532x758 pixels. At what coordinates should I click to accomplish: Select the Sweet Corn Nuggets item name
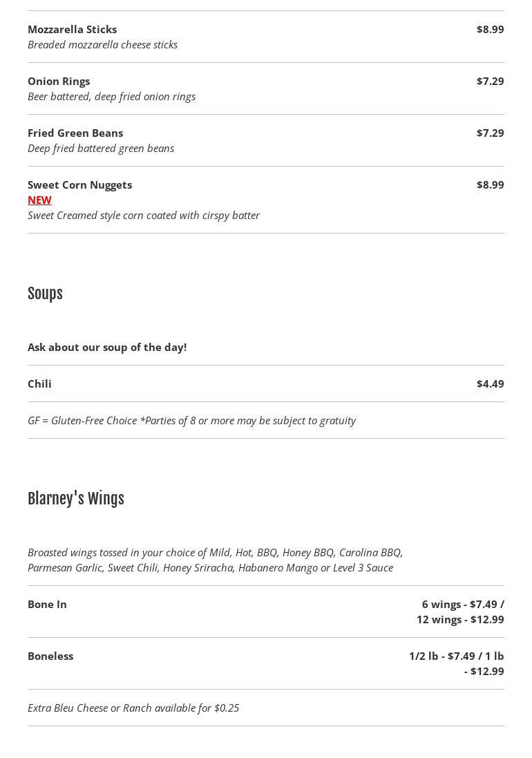[x=79, y=184]
